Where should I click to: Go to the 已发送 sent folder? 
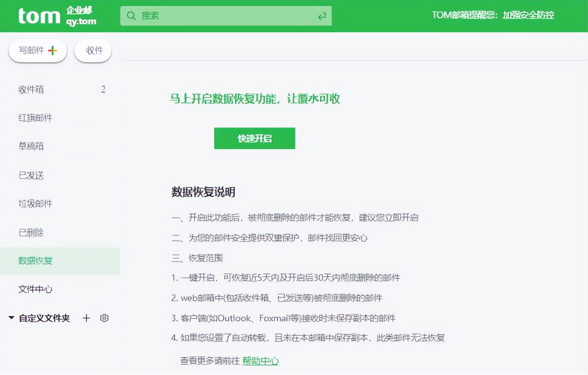[31, 175]
